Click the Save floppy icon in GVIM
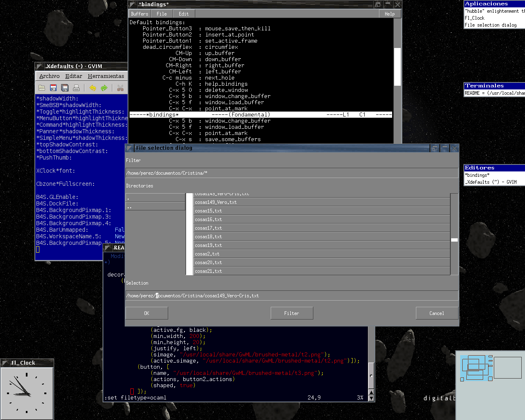The height and width of the screenshot is (420, 525). (x=53, y=88)
